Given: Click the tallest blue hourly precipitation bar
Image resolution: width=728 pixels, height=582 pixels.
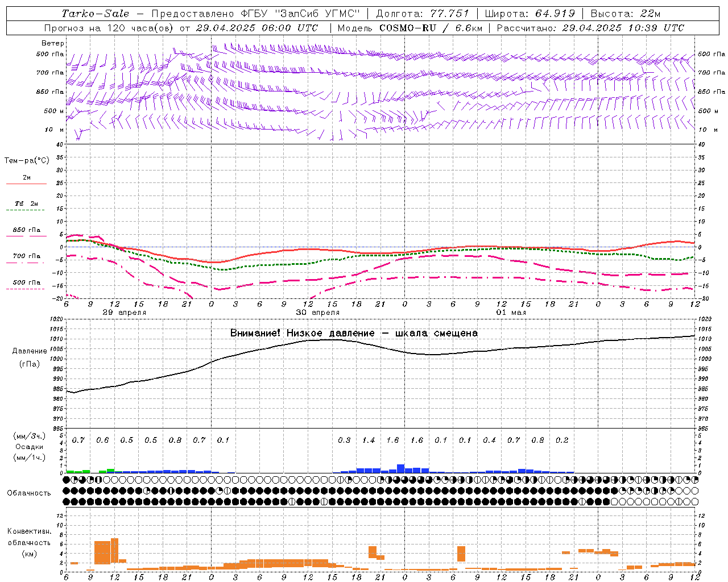Looking at the screenshot, I should coord(401,469).
